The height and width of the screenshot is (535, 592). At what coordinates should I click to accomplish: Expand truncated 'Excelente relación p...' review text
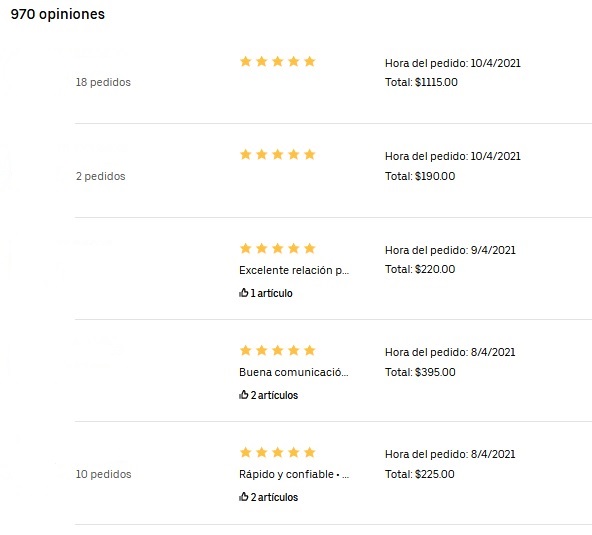pyautogui.click(x=294, y=270)
